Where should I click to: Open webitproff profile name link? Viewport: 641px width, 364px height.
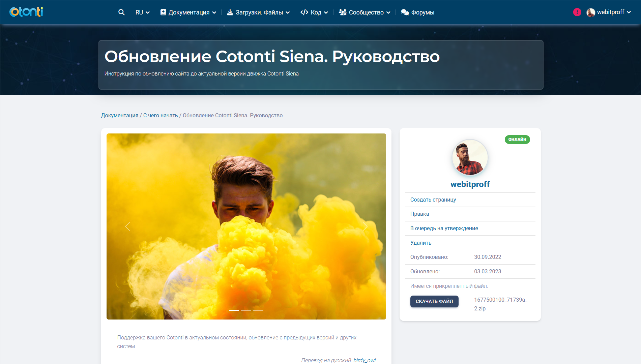pyautogui.click(x=470, y=184)
